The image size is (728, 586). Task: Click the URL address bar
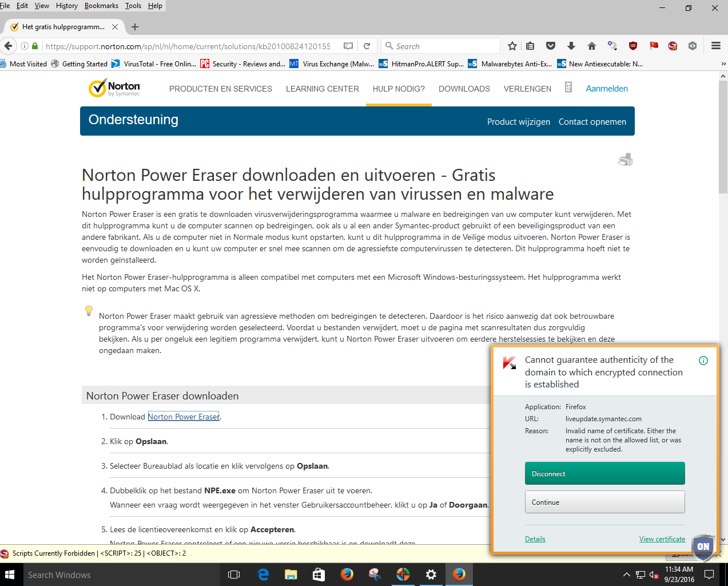coord(188,46)
